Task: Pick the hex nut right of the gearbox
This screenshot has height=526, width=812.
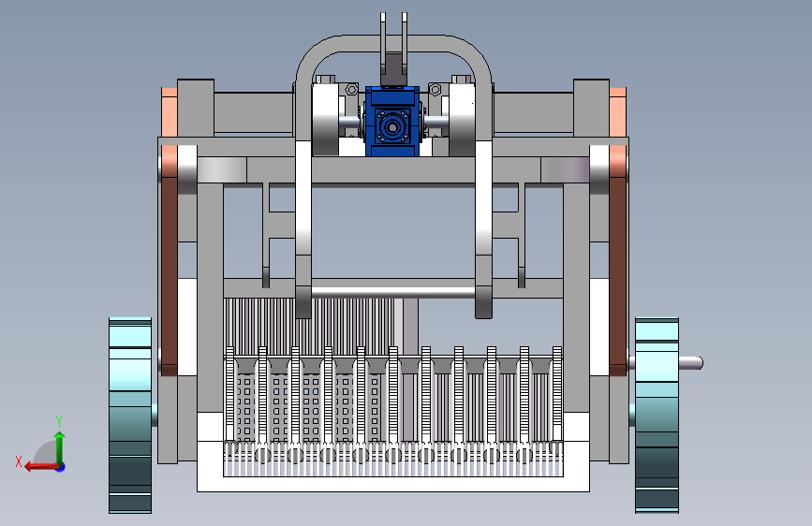Action: tap(436, 90)
